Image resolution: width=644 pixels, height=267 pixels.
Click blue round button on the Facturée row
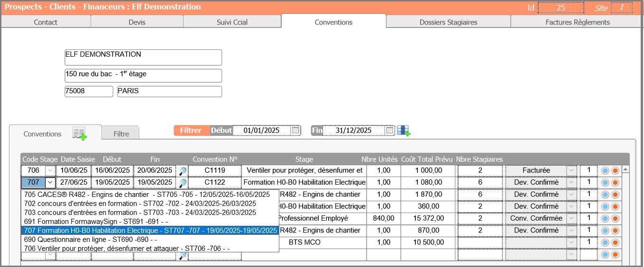click(x=605, y=170)
